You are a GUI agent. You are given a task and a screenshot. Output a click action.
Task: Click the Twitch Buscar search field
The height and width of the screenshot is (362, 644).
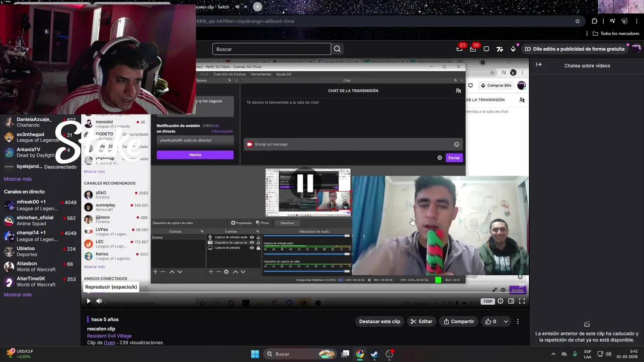[x=272, y=49]
